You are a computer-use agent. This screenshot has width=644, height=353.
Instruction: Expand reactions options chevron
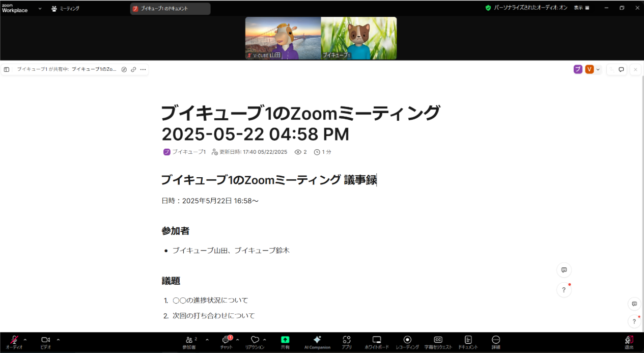[265, 339]
